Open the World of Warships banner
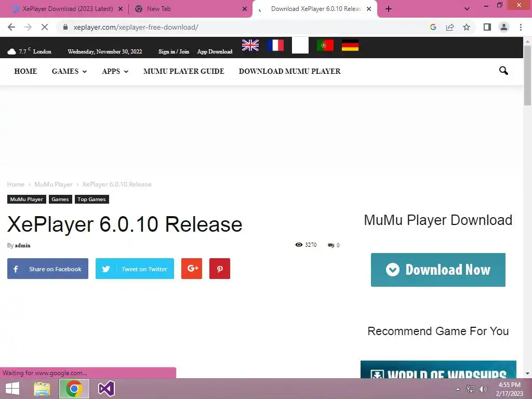 (x=438, y=369)
